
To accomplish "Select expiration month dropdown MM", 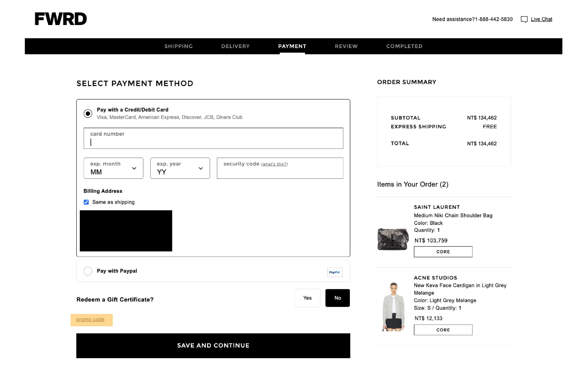I will point(113,168).
